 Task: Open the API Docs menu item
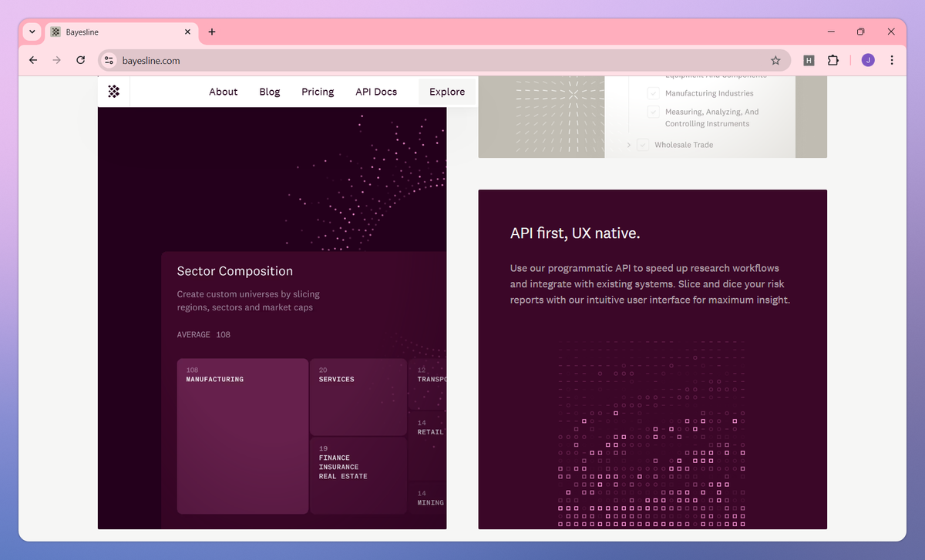point(376,92)
